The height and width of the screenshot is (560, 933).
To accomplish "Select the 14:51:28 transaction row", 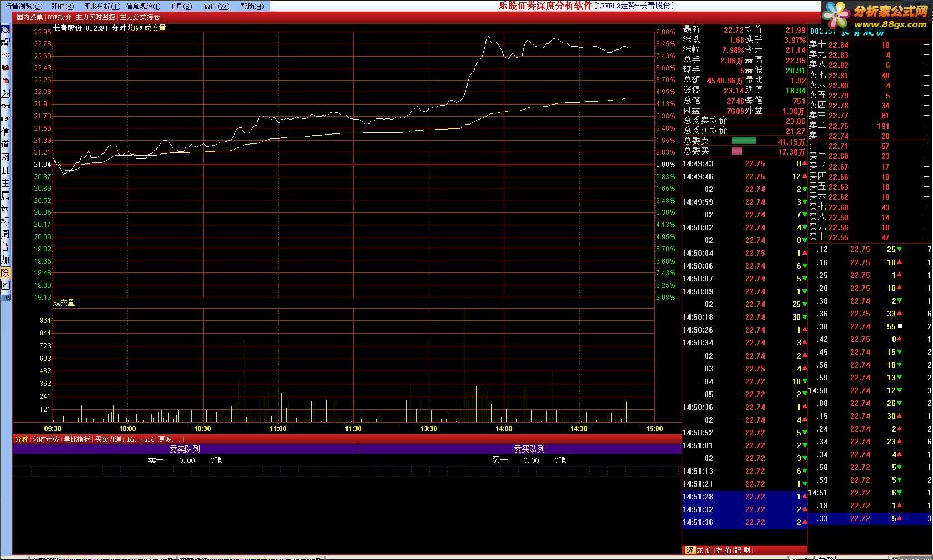I will click(x=745, y=497).
